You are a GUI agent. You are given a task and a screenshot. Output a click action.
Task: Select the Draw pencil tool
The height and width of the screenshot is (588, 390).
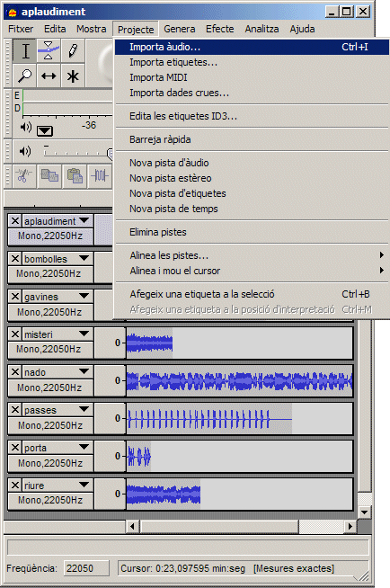(x=73, y=50)
